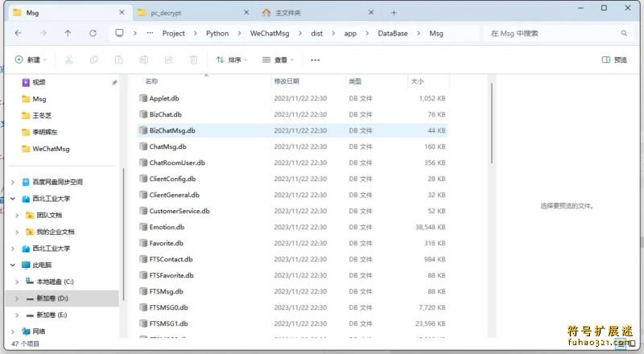Open the 排序 sort dropdown

coord(232,60)
